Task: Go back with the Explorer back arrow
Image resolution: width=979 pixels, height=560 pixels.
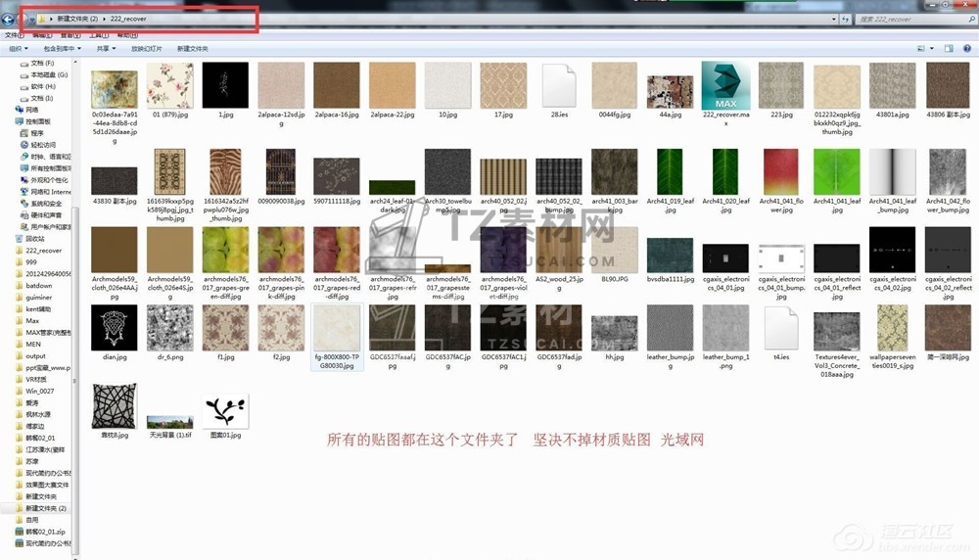Action: coord(8,20)
